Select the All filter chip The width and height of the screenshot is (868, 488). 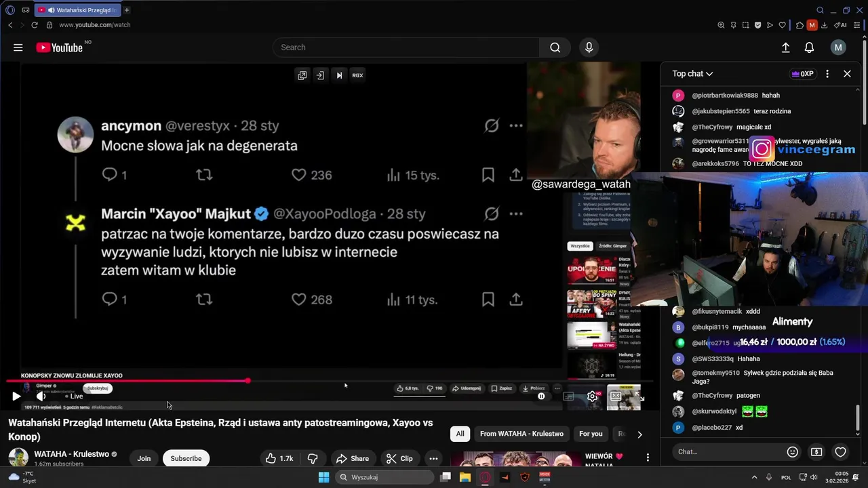point(460,434)
